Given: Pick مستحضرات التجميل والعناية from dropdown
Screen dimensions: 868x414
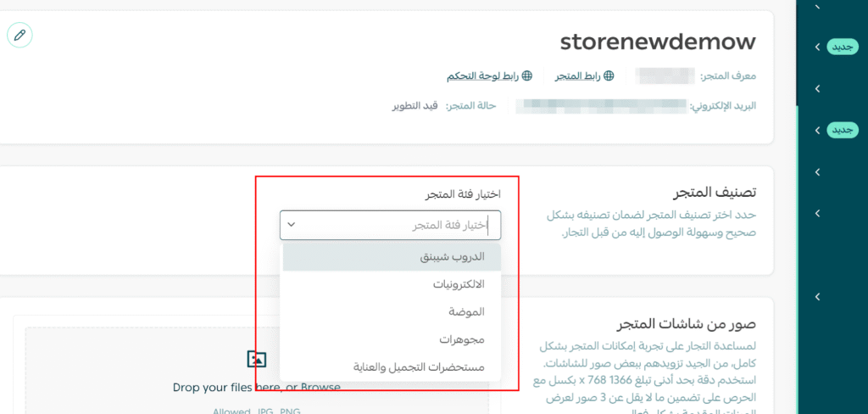Looking at the screenshot, I should point(391,366).
